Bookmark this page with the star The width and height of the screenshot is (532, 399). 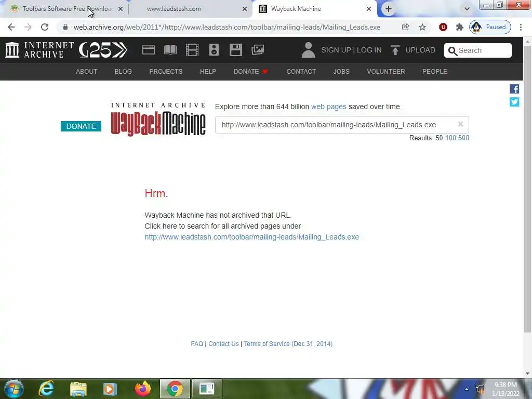(422, 27)
